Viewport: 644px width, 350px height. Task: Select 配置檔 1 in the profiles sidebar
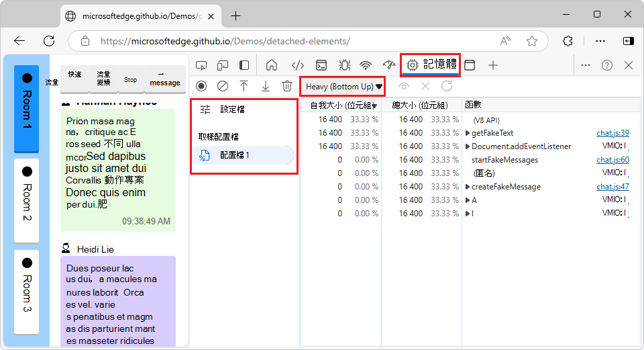pos(235,155)
